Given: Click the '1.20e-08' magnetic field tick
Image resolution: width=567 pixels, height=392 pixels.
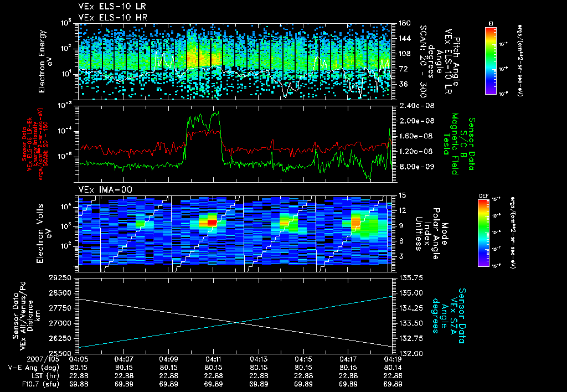Looking at the screenshot, I should point(416,151).
